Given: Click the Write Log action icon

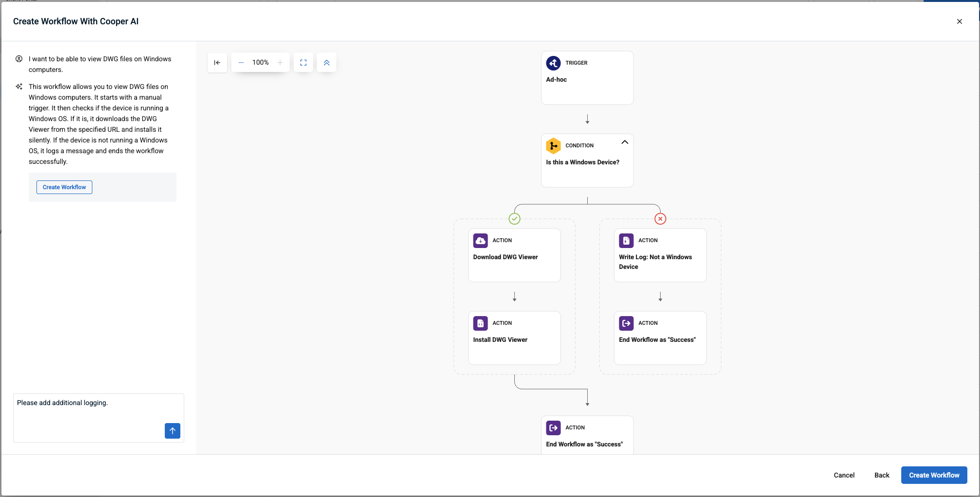Looking at the screenshot, I should [626, 241].
